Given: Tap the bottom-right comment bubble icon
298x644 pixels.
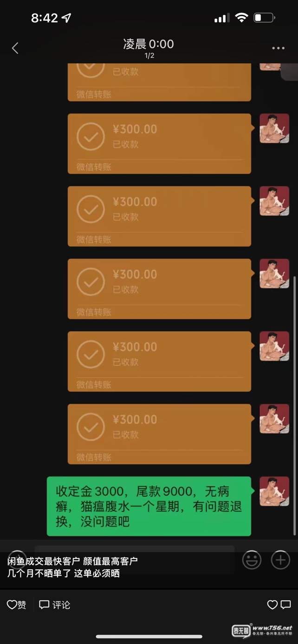Looking at the screenshot, I should point(286,605).
